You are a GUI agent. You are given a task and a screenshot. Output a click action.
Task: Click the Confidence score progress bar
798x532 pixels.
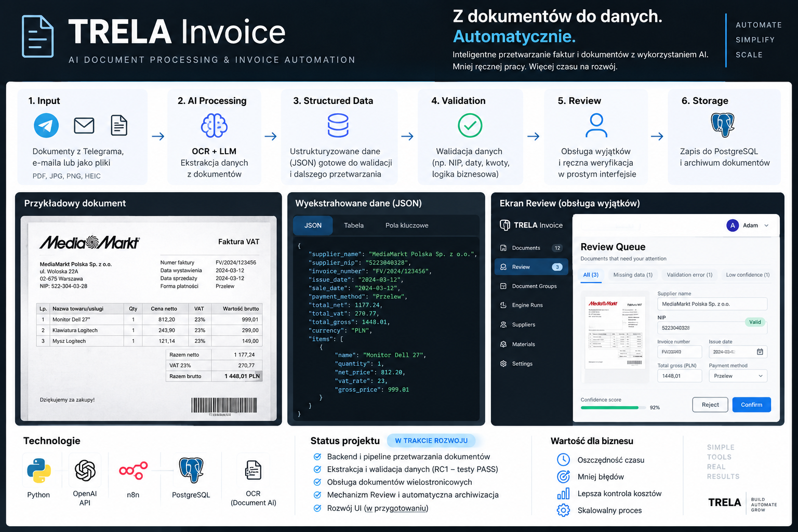coord(613,408)
